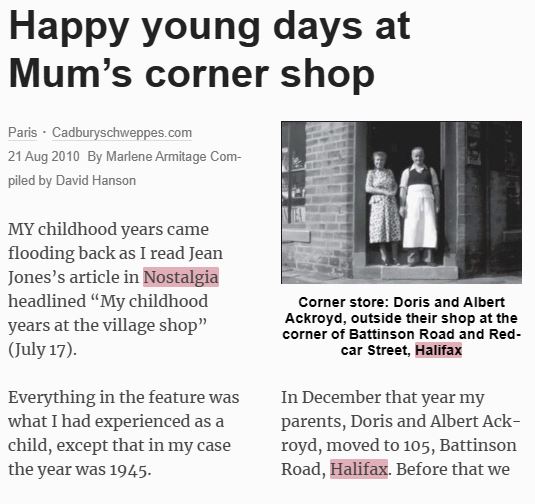
Task: Click highlighted Halifax in photo caption
Action: point(438,350)
